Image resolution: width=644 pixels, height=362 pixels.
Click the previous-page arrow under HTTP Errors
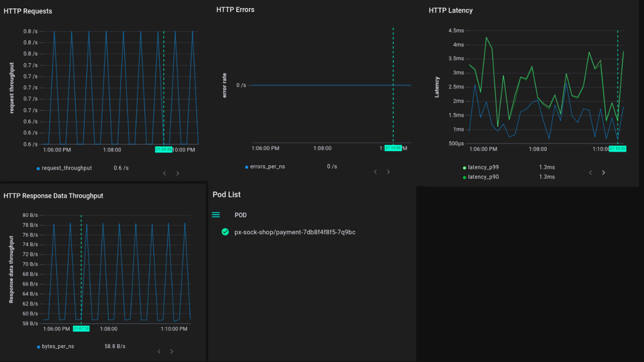click(x=375, y=171)
